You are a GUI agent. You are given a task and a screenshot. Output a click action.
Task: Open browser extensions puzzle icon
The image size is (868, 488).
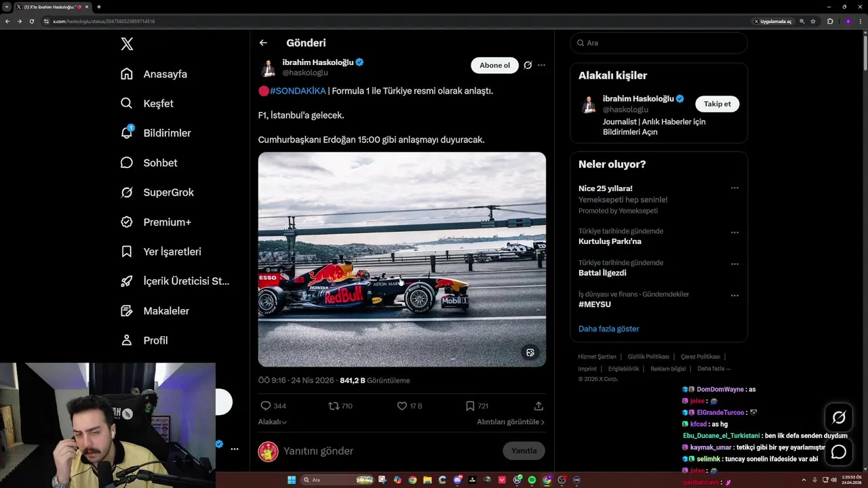point(830,21)
